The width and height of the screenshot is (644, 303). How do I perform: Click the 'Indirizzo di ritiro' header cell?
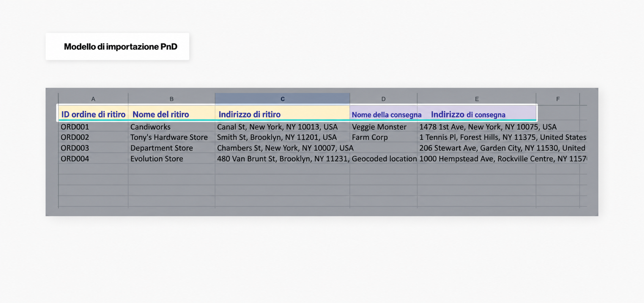283,113
